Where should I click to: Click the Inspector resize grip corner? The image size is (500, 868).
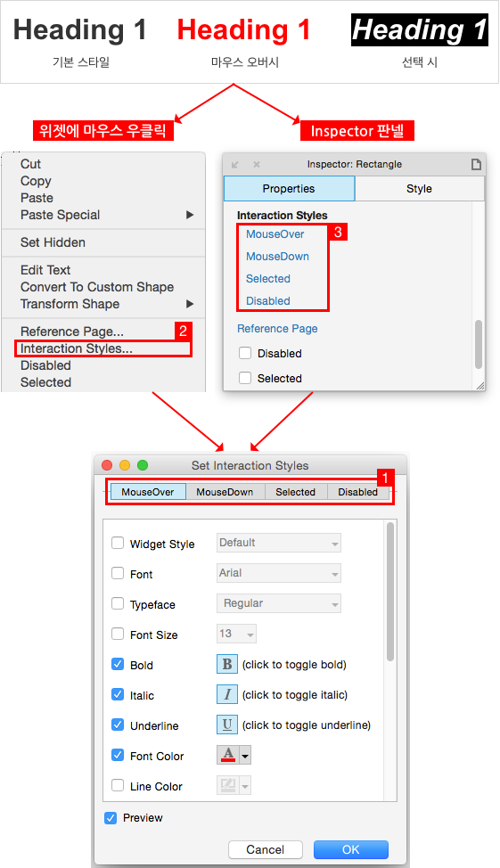tap(480, 385)
